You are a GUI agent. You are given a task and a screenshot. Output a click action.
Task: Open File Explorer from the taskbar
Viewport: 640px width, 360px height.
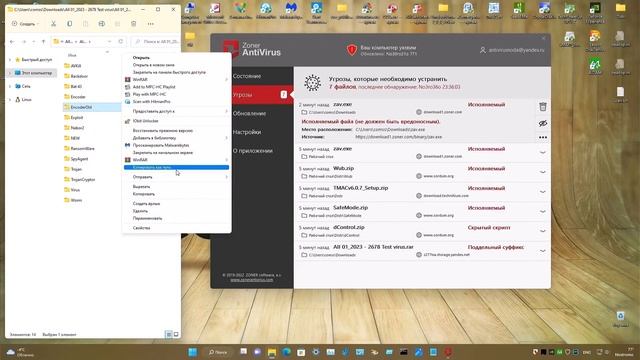[x=272, y=352]
